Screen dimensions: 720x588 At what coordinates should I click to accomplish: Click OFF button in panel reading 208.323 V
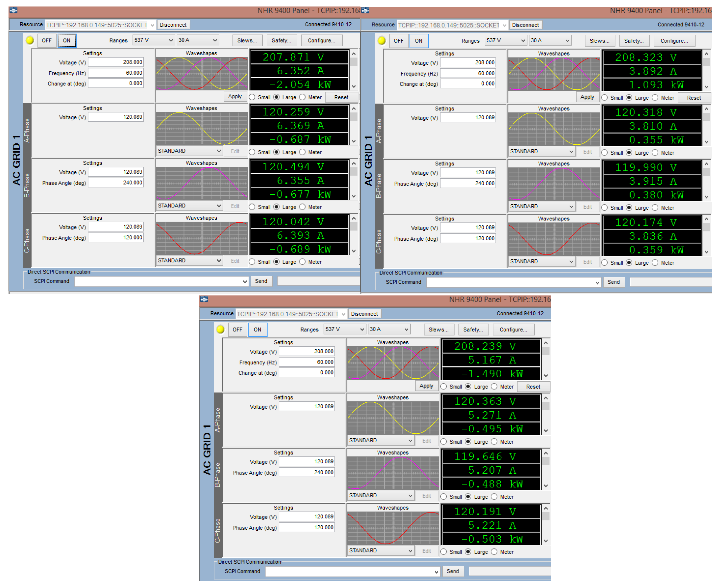click(399, 41)
